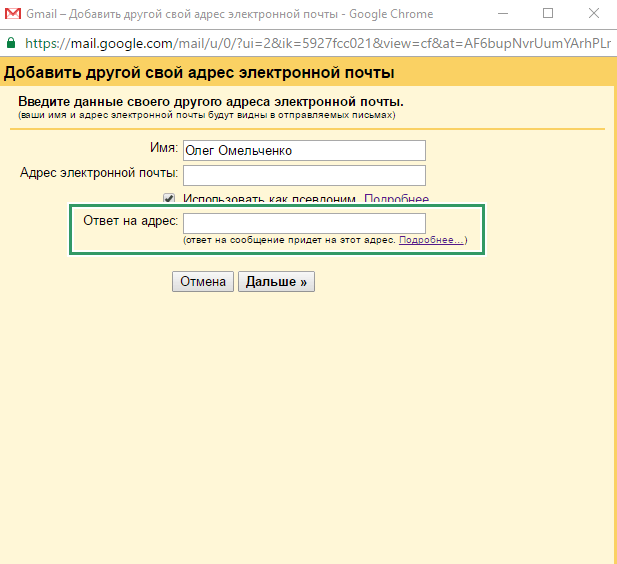Click the 'Адрес электронной почты:' label
This screenshot has width=617, height=564.
(x=98, y=173)
